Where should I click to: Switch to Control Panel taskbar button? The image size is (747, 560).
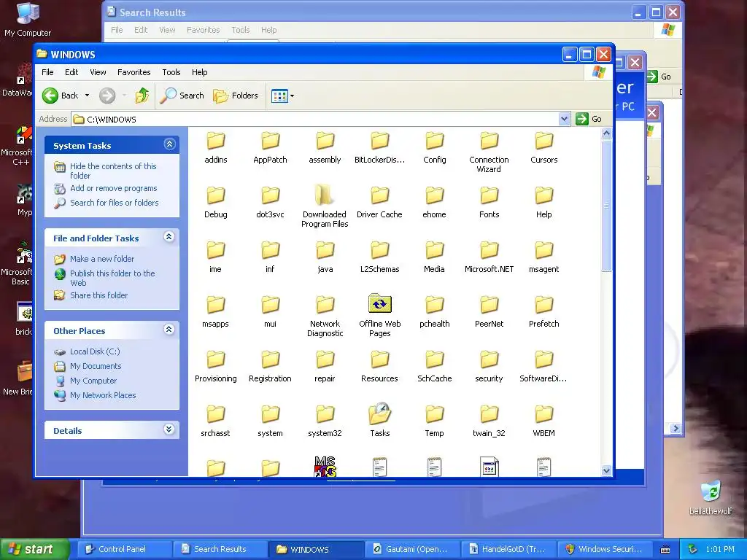(x=124, y=549)
